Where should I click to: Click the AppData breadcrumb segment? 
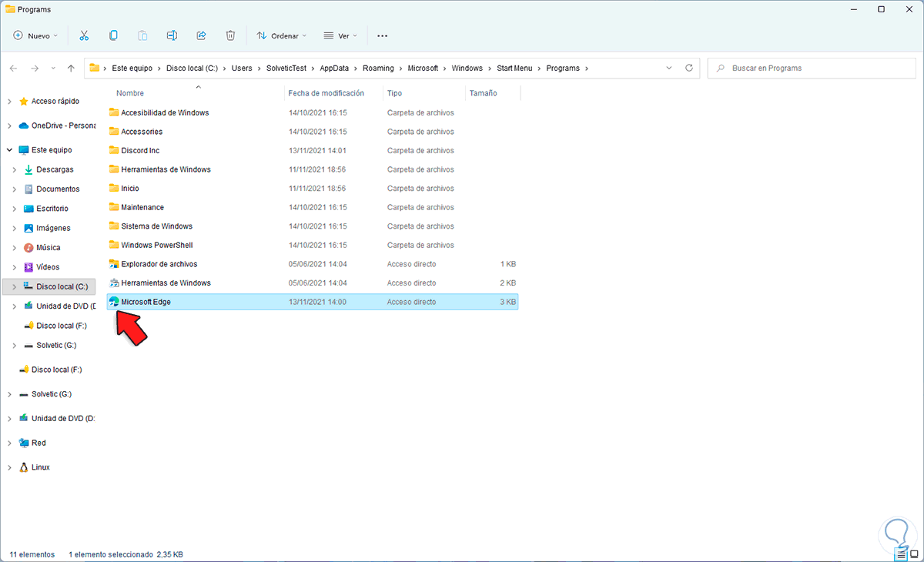[x=334, y=68]
